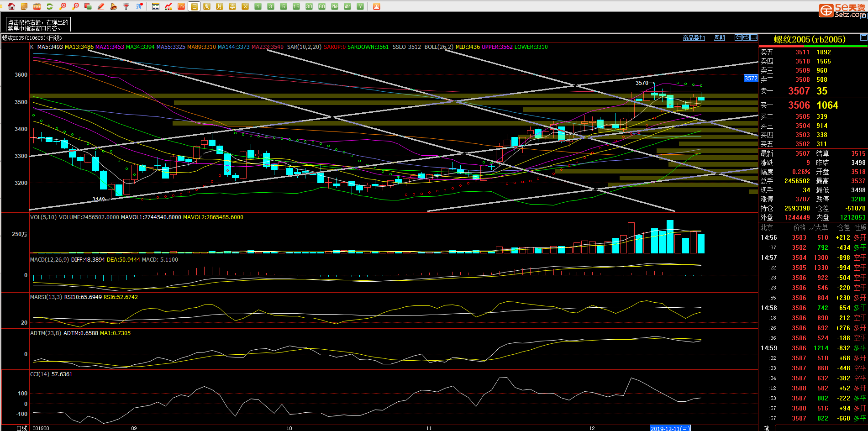The image size is (868, 431).
Task: Open the alert bell icon
Action: coord(114,6)
